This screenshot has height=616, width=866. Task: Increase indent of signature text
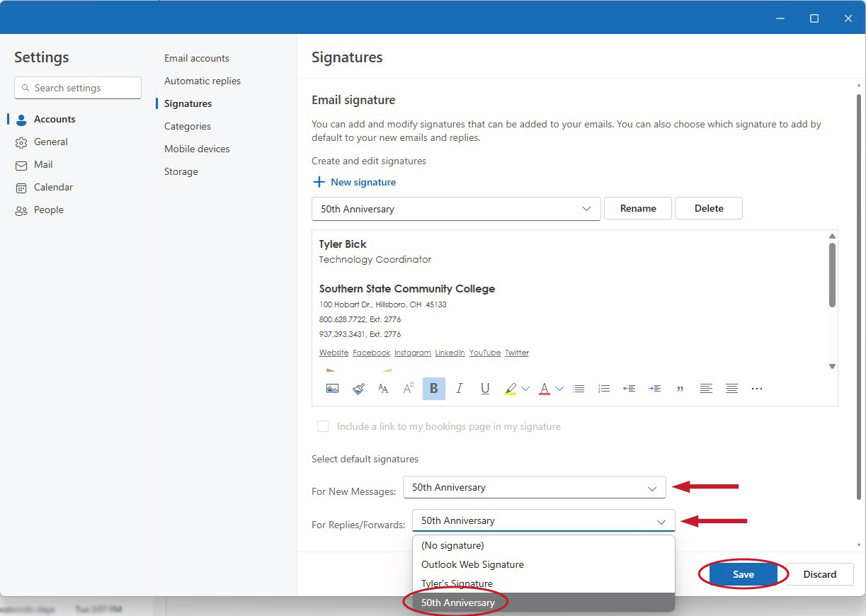point(655,389)
